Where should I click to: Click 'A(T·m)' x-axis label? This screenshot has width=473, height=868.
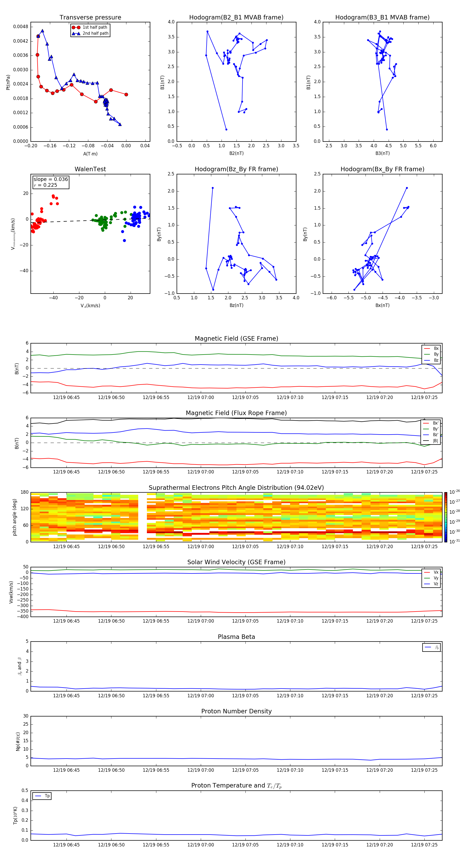(x=90, y=154)
